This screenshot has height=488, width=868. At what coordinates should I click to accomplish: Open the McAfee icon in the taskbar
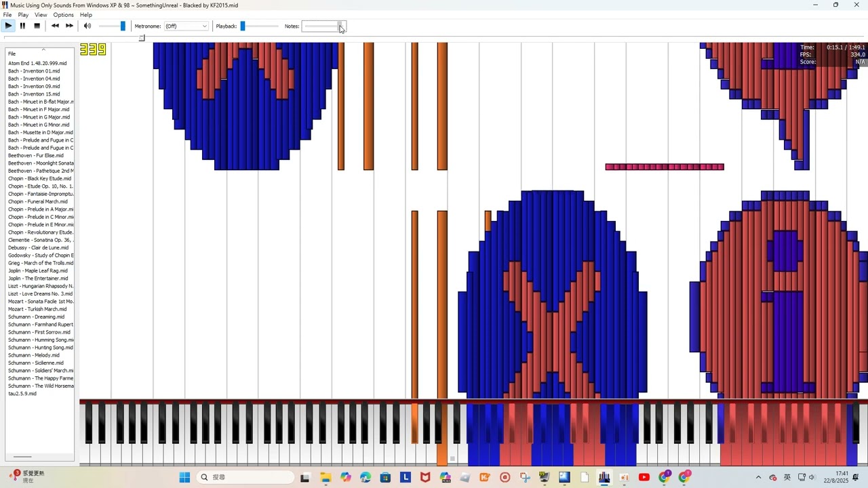(425, 477)
